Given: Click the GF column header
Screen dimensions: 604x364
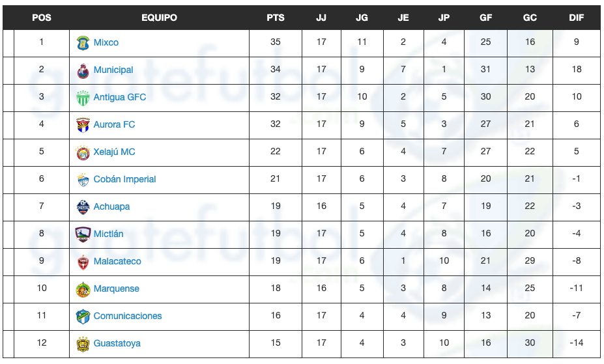Looking at the screenshot, I should pyautogui.click(x=486, y=18).
